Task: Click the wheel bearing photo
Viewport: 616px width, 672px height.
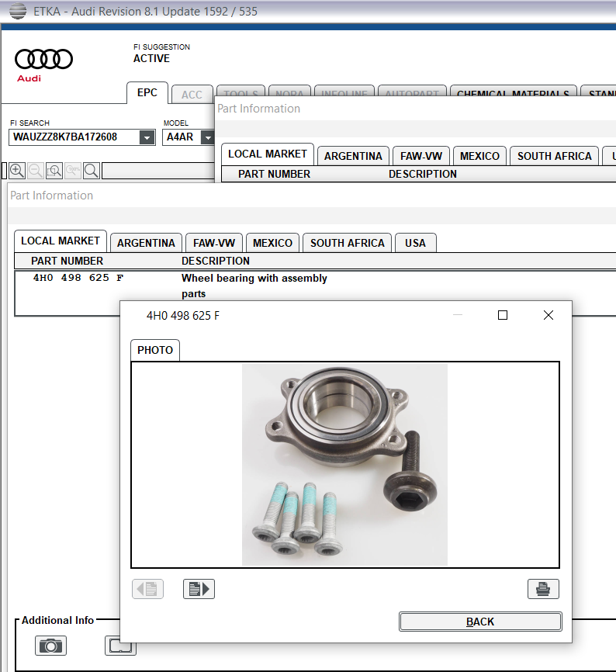Action: pyautogui.click(x=344, y=465)
